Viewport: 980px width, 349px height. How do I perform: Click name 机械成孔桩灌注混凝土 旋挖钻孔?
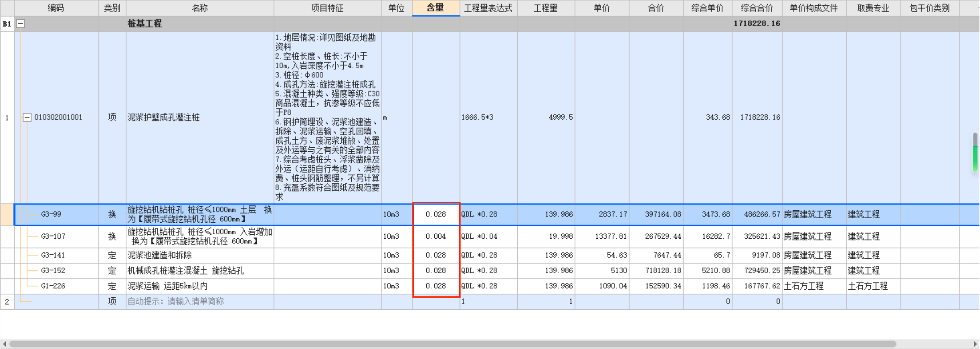[x=185, y=270]
